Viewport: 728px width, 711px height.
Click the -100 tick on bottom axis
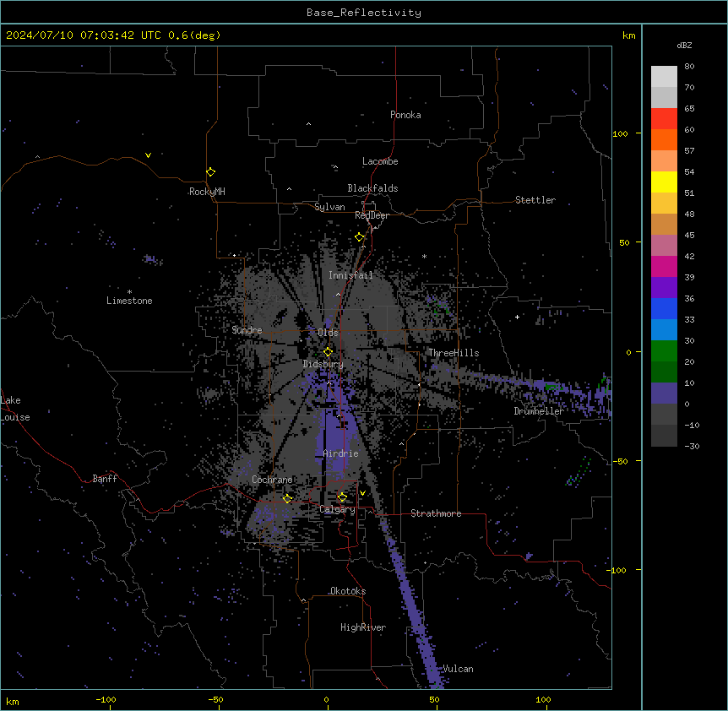pyautogui.click(x=106, y=699)
